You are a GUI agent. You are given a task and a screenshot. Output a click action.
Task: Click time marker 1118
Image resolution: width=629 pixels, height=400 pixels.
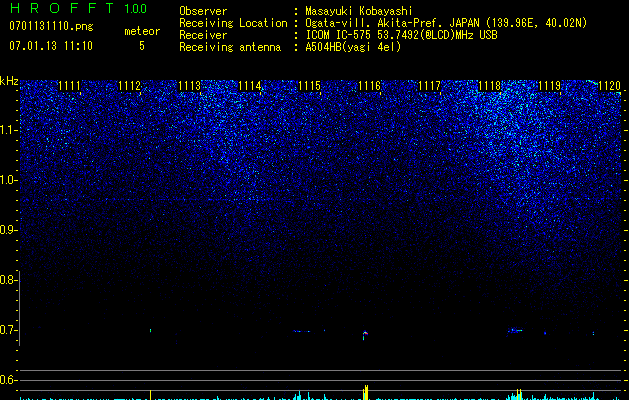[x=489, y=86]
